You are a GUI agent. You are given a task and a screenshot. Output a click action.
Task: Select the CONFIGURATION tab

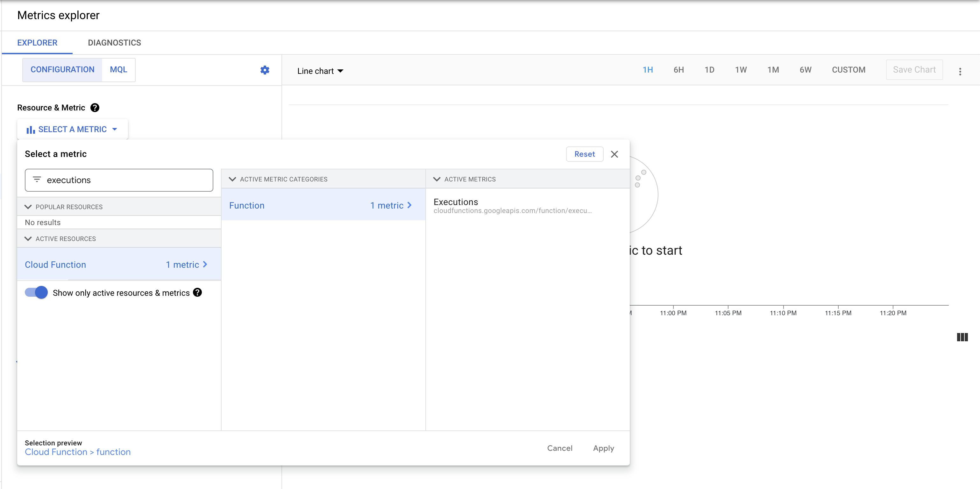62,70
